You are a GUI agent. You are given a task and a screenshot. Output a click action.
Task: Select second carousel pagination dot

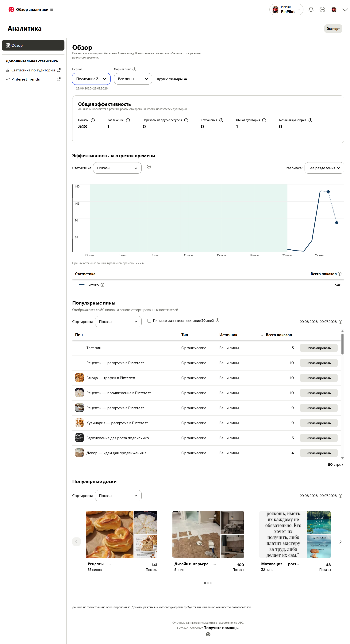pyautogui.click(x=208, y=583)
